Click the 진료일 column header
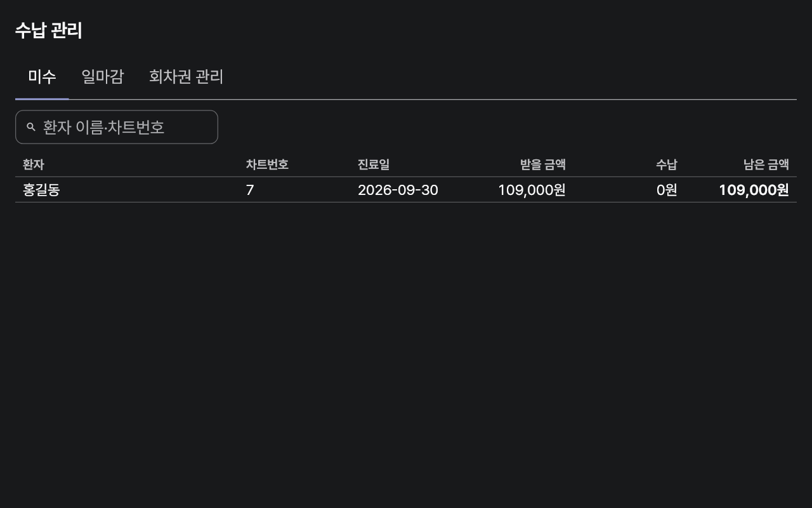The width and height of the screenshot is (812, 508). tap(374, 164)
